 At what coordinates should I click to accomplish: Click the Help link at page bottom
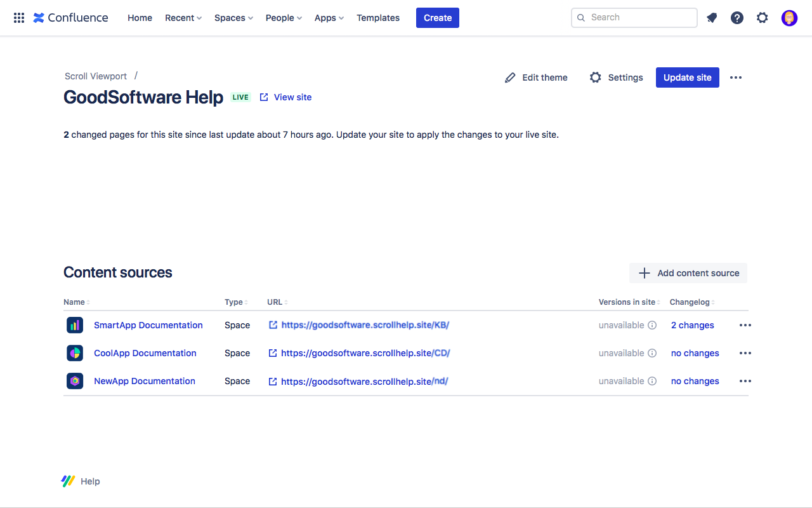point(90,481)
